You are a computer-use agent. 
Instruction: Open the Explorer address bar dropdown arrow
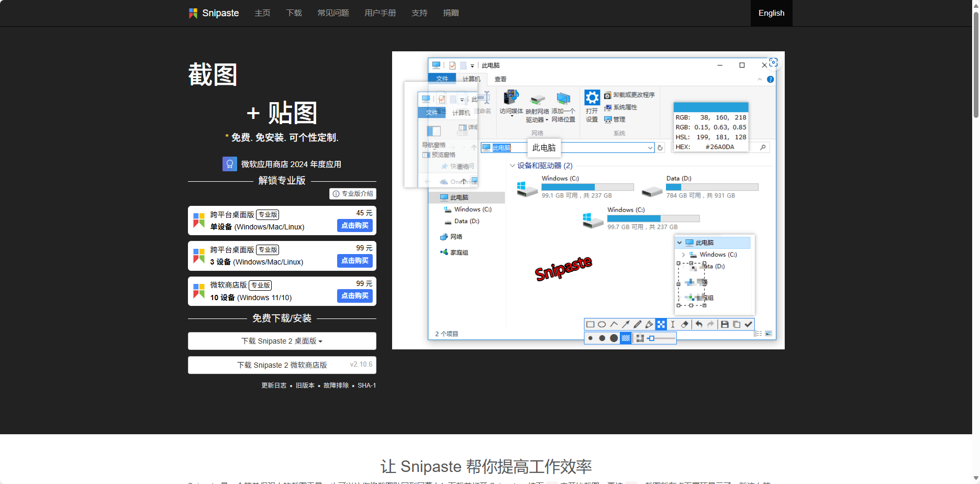coord(650,148)
